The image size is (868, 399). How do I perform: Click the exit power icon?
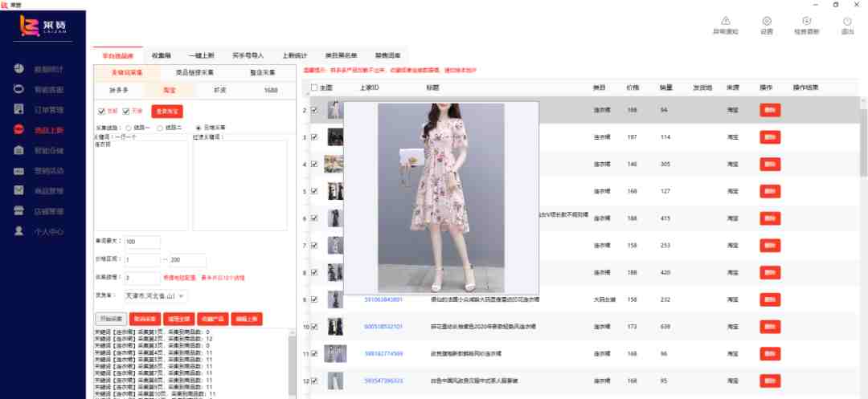[x=848, y=21]
